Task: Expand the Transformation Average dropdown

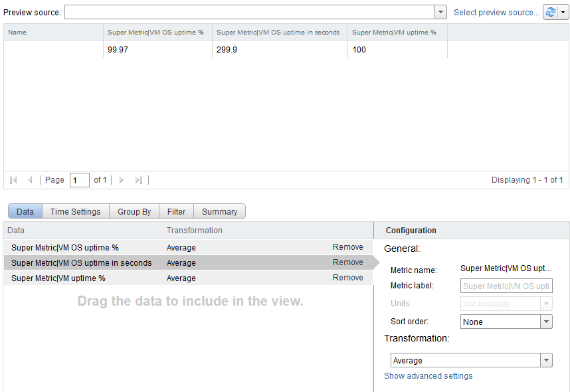Action: (546, 361)
